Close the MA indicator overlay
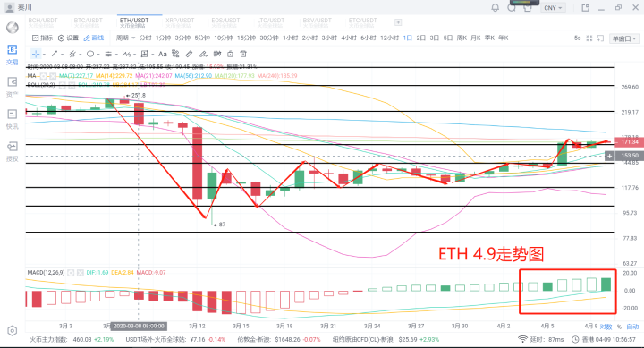644x348 pixels. pyautogui.click(x=53, y=76)
